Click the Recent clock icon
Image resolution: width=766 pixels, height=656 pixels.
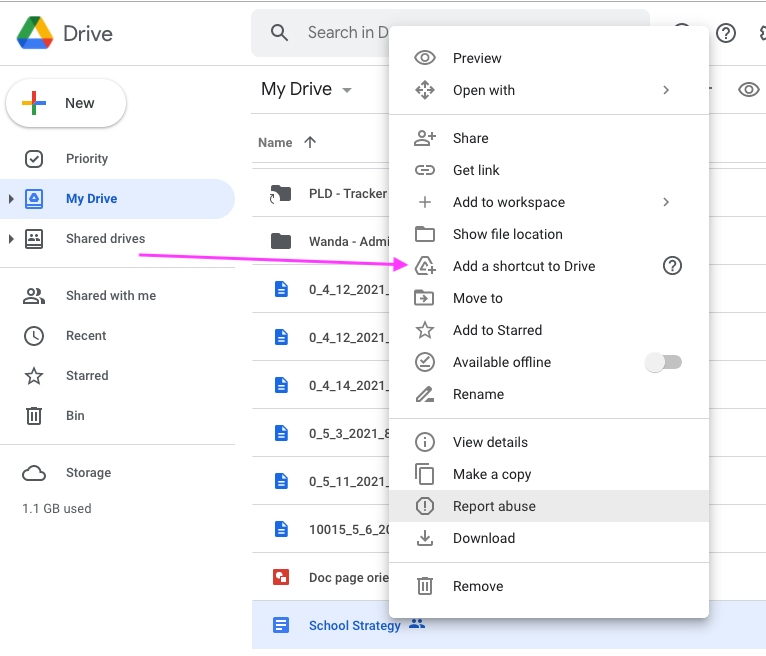[x=34, y=336]
